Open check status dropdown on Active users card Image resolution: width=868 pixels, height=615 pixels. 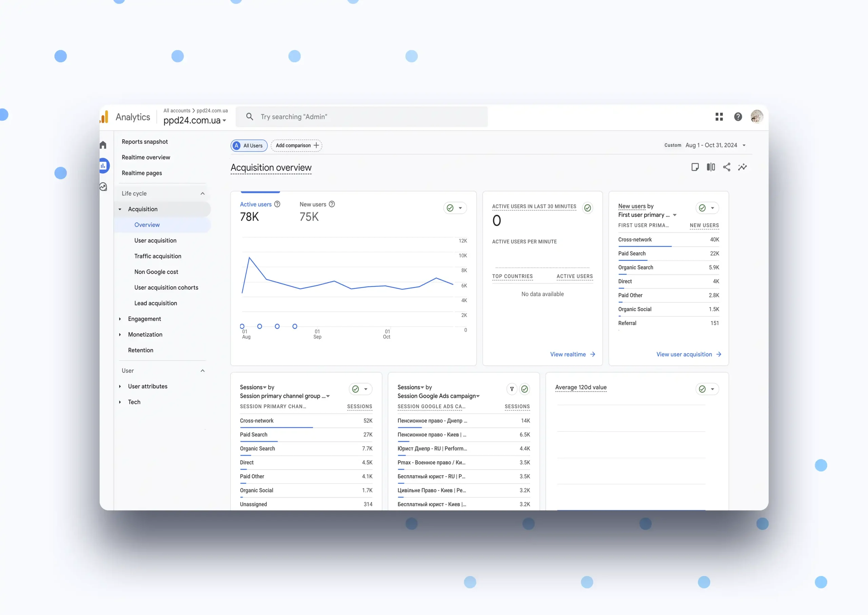455,208
